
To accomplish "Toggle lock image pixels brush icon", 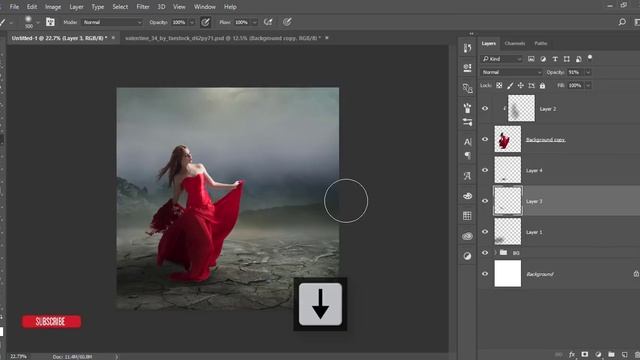I will pos(510,85).
